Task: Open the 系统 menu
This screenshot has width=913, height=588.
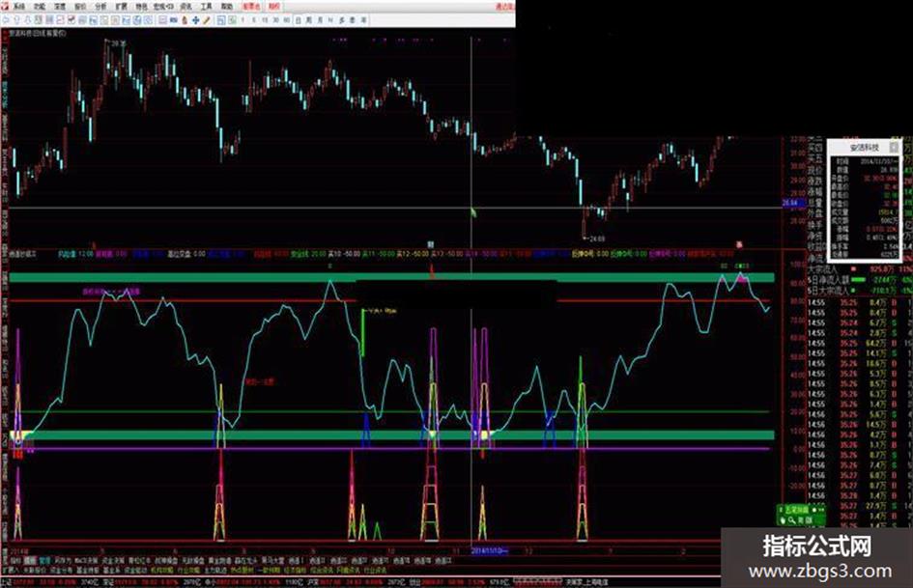Action: [19, 7]
